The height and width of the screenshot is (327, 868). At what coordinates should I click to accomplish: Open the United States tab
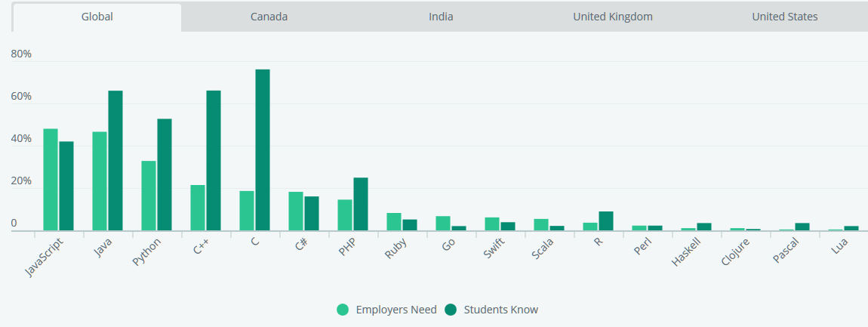pos(784,17)
